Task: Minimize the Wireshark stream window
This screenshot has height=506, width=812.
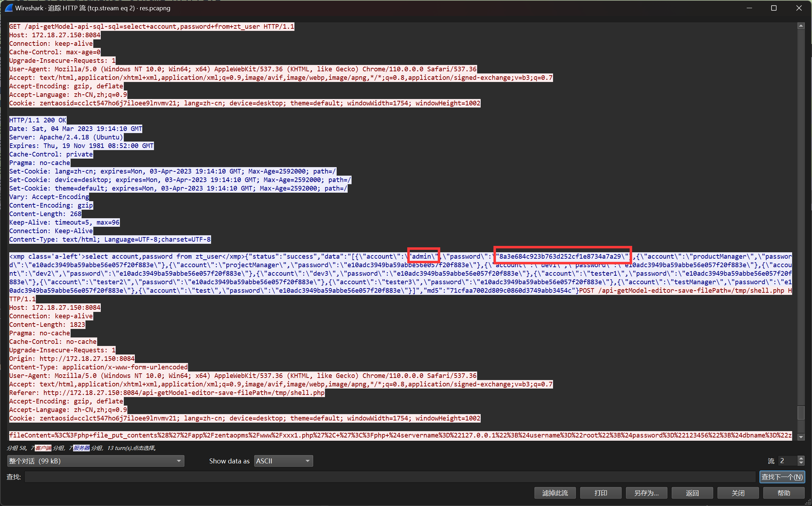Action: coord(750,8)
